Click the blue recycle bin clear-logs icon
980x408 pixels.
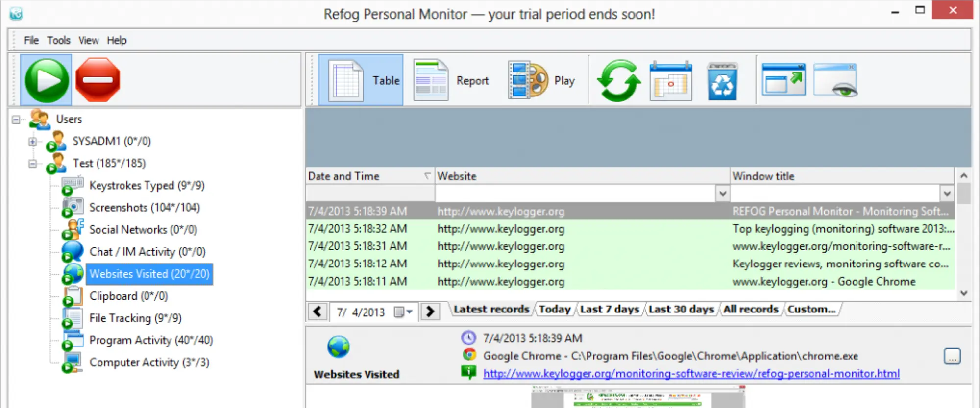722,81
